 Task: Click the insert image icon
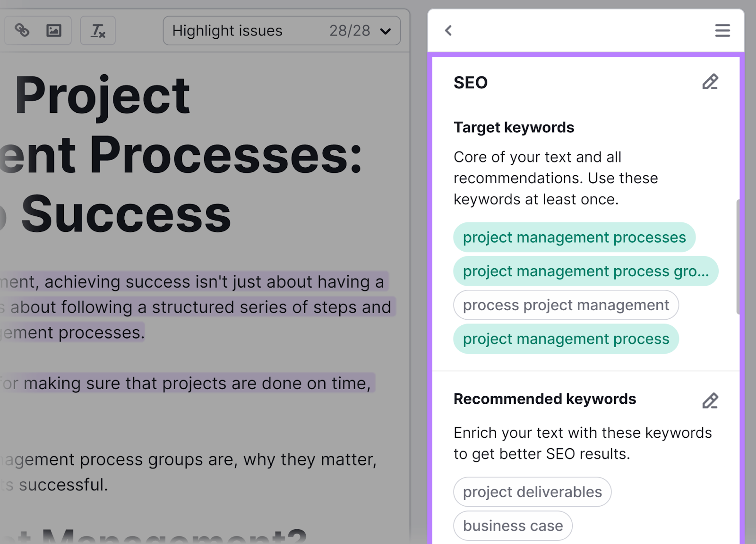[53, 30]
